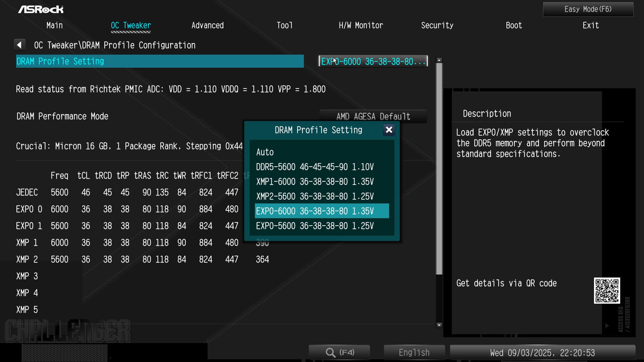Pick XMP2-5600 36-38-38-80 1.25V profile
Image resolution: width=644 pixels, height=362 pixels.
[x=322, y=196]
